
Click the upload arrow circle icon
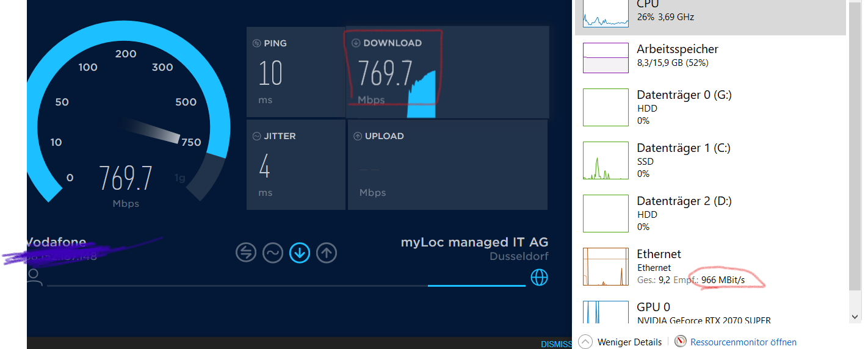point(327,253)
